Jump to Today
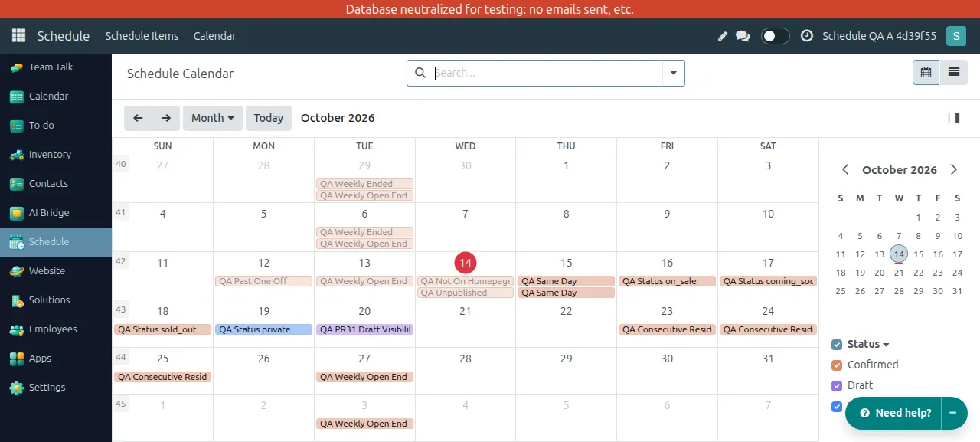 (269, 118)
